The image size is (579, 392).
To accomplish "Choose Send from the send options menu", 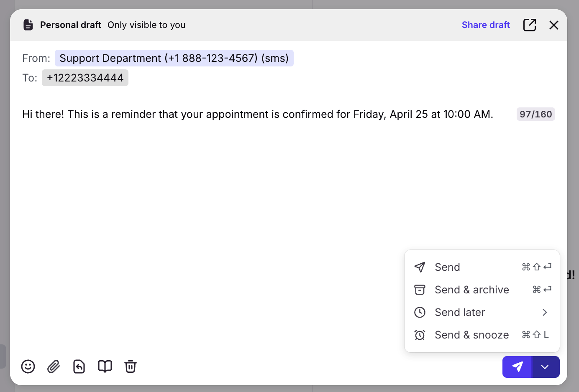I will (x=447, y=267).
